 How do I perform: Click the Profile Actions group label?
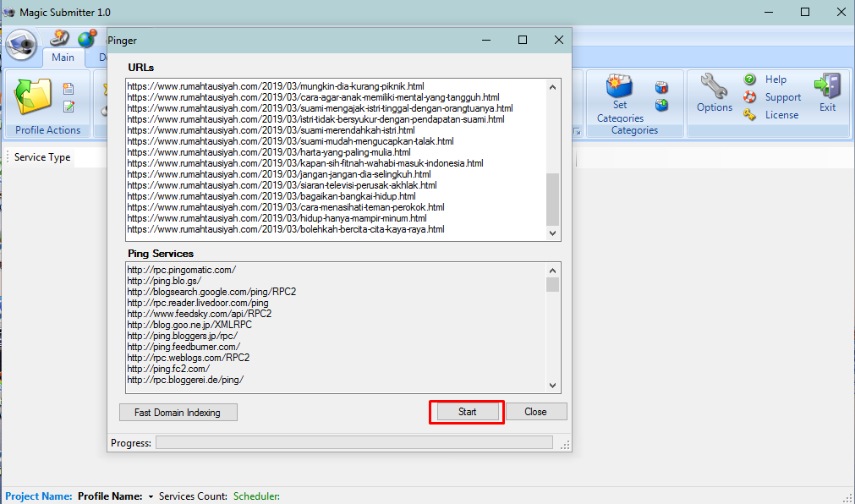coord(48,130)
